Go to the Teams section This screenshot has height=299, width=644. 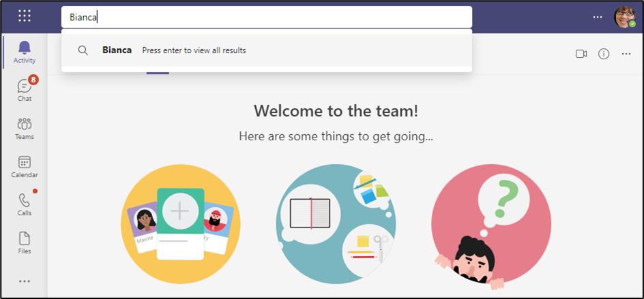(25, 128)
